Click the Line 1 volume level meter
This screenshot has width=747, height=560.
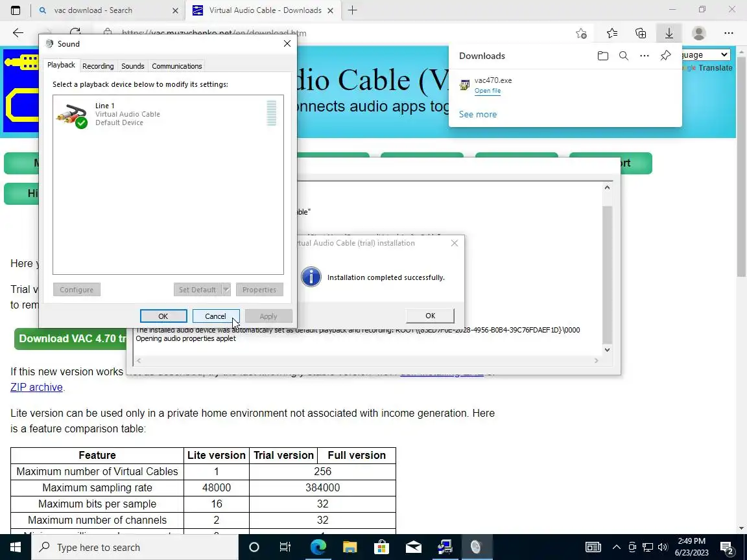pos(272,113)
